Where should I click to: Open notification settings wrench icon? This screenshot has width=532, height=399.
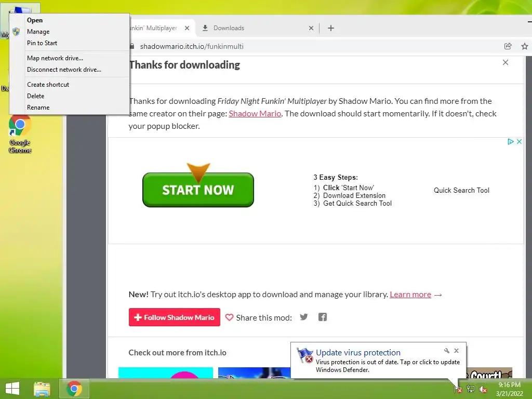click(446, 351)
